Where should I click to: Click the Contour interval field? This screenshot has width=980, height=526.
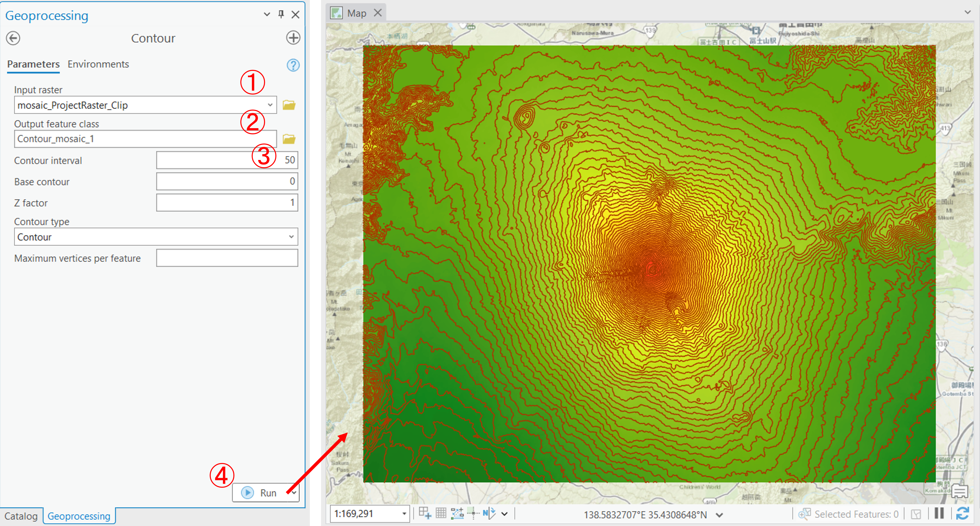click(227, 160)
